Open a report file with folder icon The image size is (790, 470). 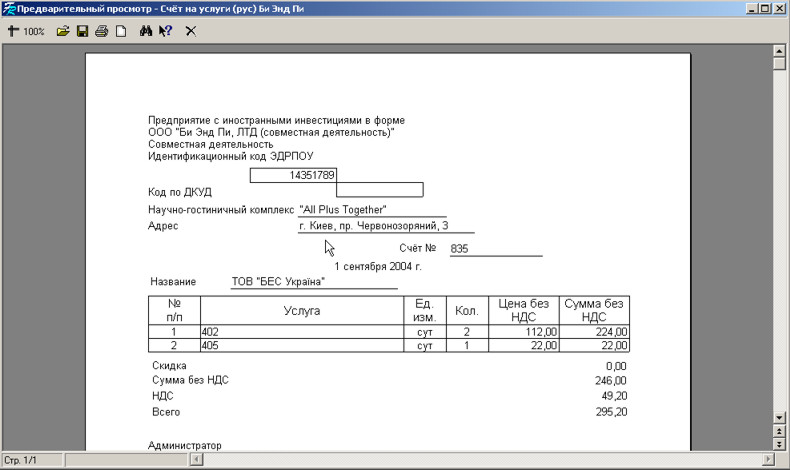(x=63, y=31)
